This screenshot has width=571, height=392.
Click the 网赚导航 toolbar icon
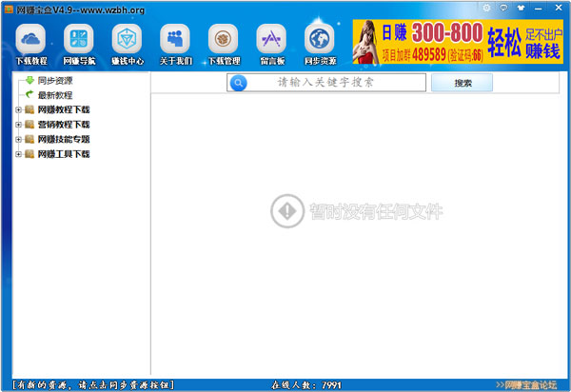tap(79, 44)
